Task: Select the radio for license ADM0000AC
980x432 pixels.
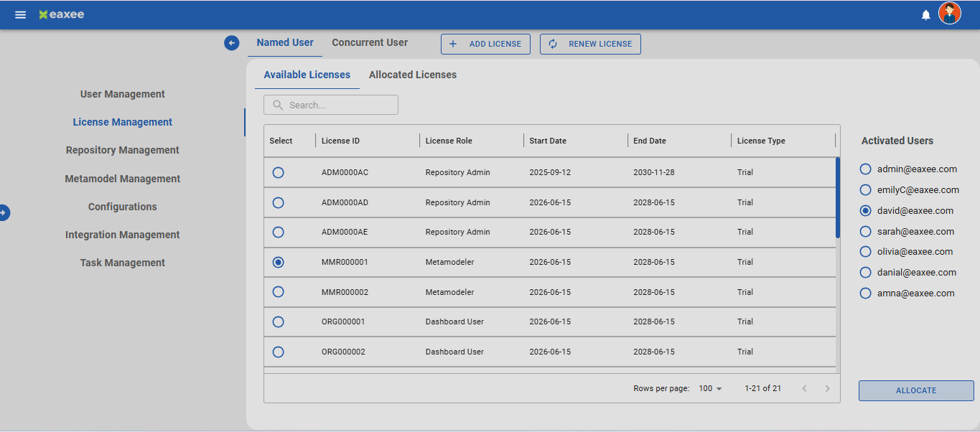Action: click(x=279, y=172)
